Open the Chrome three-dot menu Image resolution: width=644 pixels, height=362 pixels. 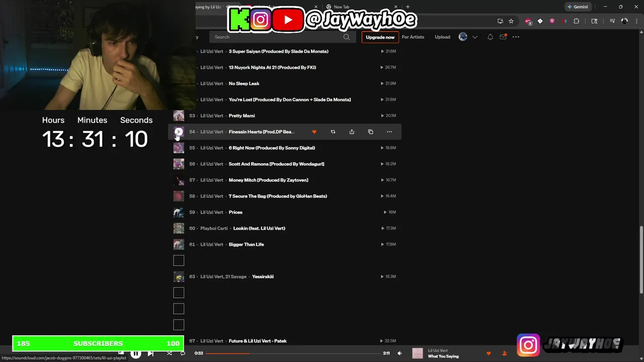[x=636, y=21]
